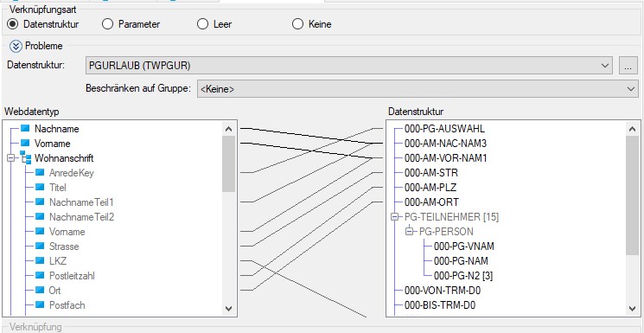Click the Webdatentyp scrollbar thumb
The image size is (644, 333).
click(x=229, y=163)
